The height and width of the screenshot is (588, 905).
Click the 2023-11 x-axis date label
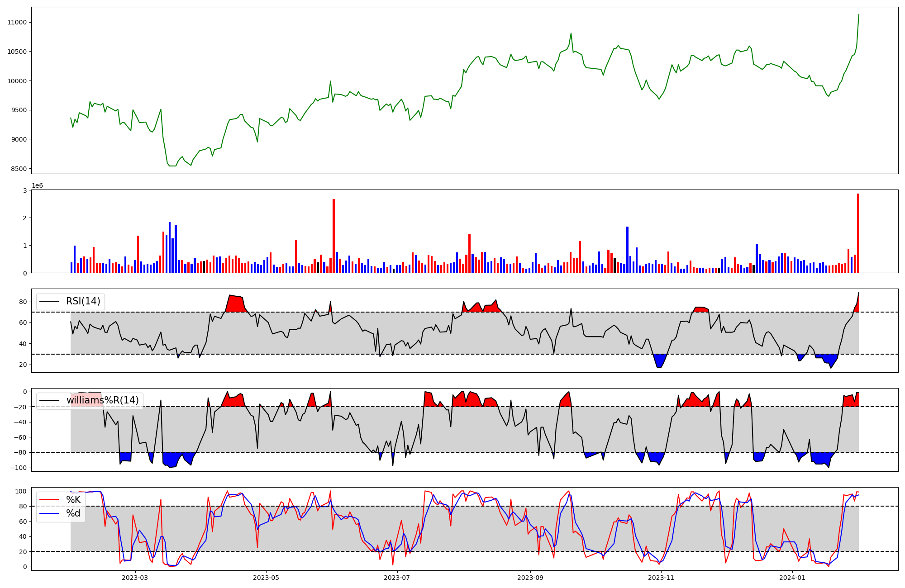point(661,578)
